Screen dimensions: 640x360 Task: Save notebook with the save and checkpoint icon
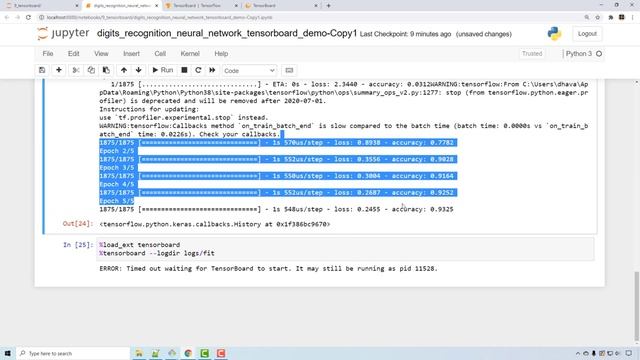click(42, 70)
